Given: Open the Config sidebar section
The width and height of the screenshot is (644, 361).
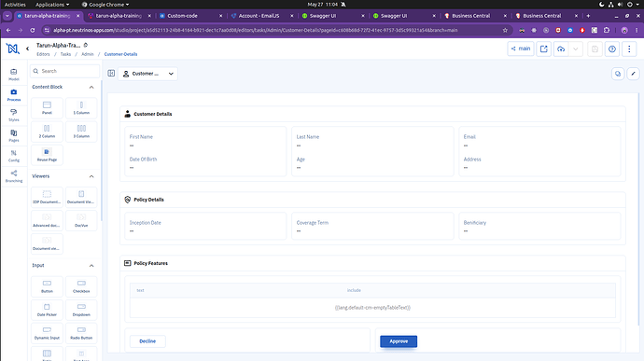Looking at the screenshot, I should (14, 156).
